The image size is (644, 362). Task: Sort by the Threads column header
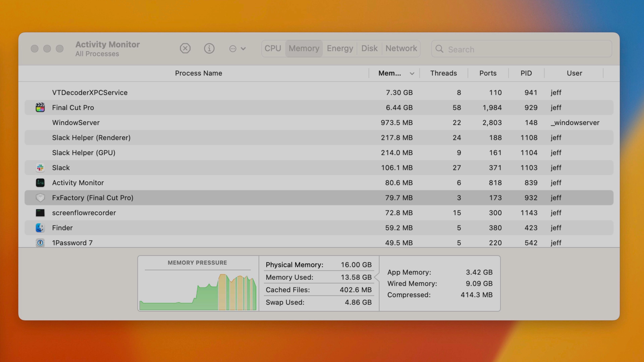[443, 73]
